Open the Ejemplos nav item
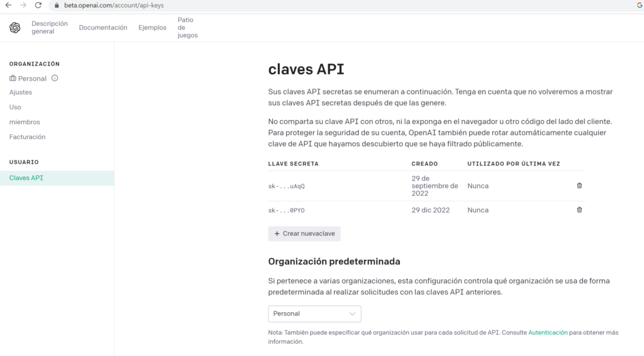 [x=152, y=28]
